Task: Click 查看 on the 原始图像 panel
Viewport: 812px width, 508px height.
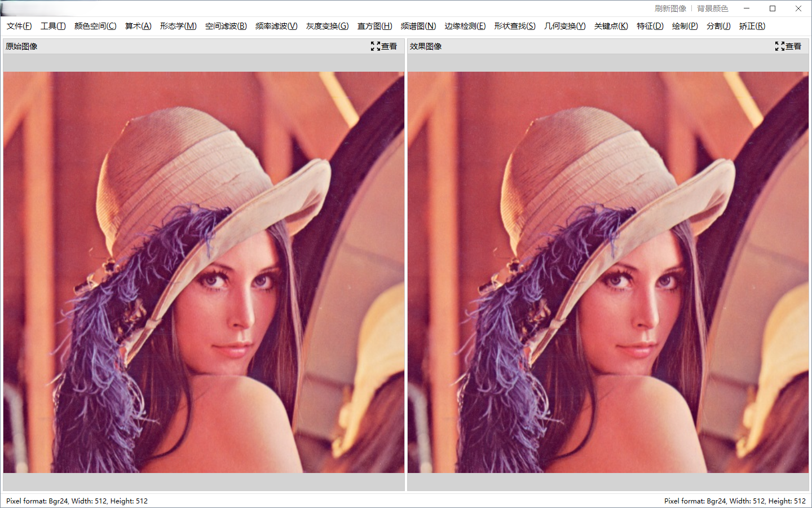Action: click(389, 46)
